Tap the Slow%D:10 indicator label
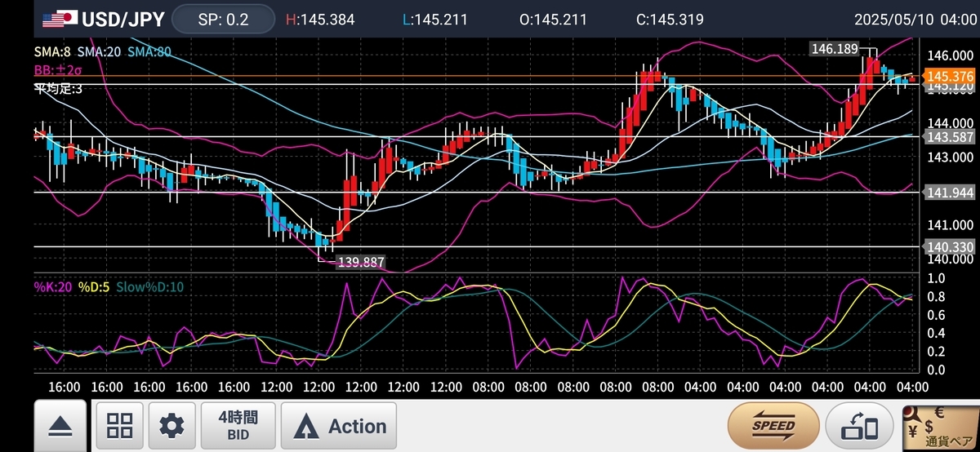This screenshot has width=980, height=452. pyautogui.click(x=150, y=286)
